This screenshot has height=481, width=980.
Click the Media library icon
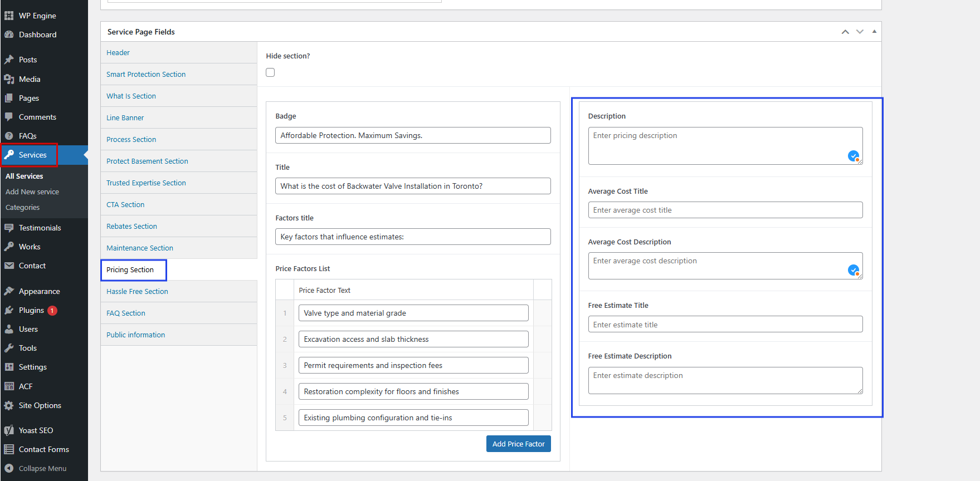coord(9,79)
